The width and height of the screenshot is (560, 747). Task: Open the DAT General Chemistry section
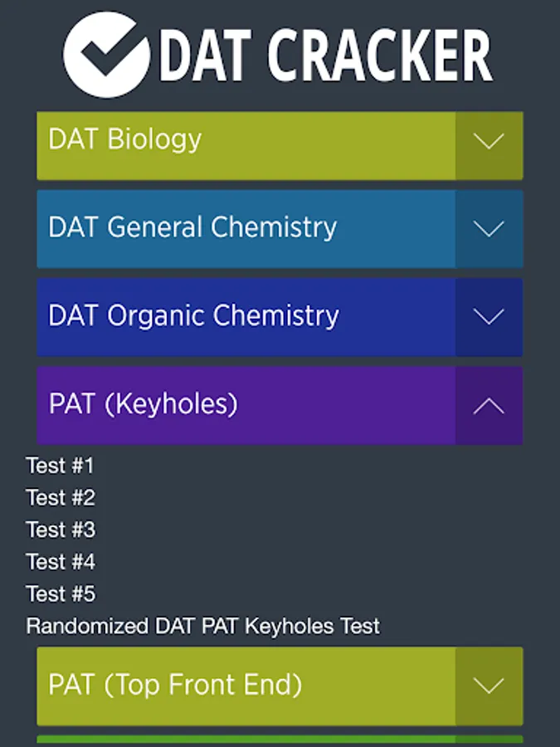(246, 229)
